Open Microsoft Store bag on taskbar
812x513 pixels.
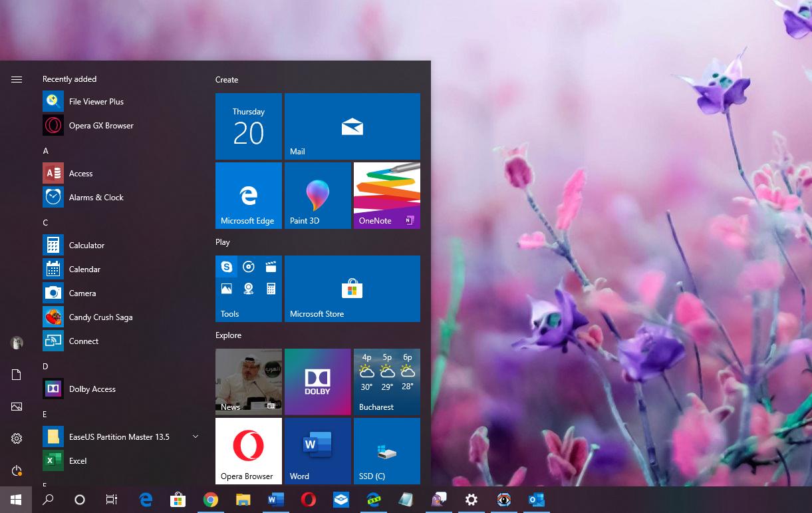(178, 500)
